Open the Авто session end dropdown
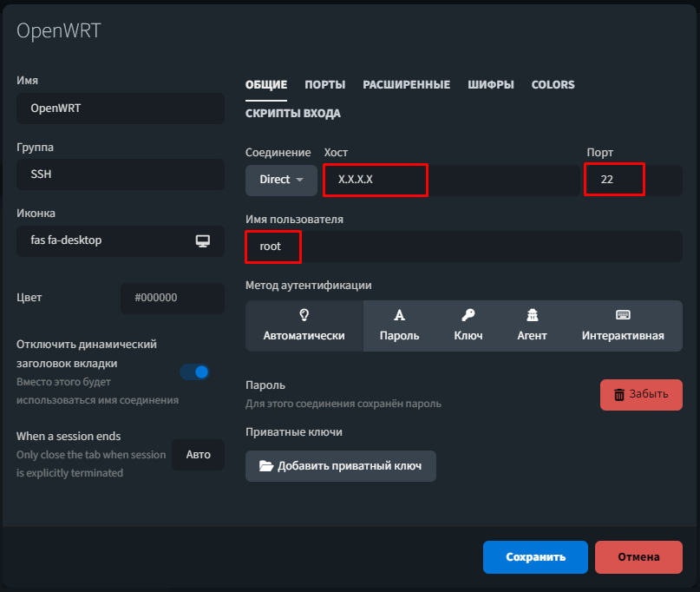Viewport: 700px width, 592px height. click(x=199, y=455)
